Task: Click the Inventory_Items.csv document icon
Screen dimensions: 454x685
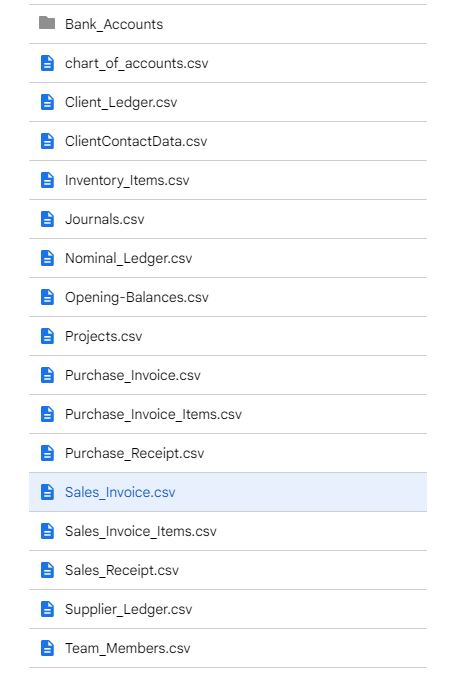Action: pos(47,180)
